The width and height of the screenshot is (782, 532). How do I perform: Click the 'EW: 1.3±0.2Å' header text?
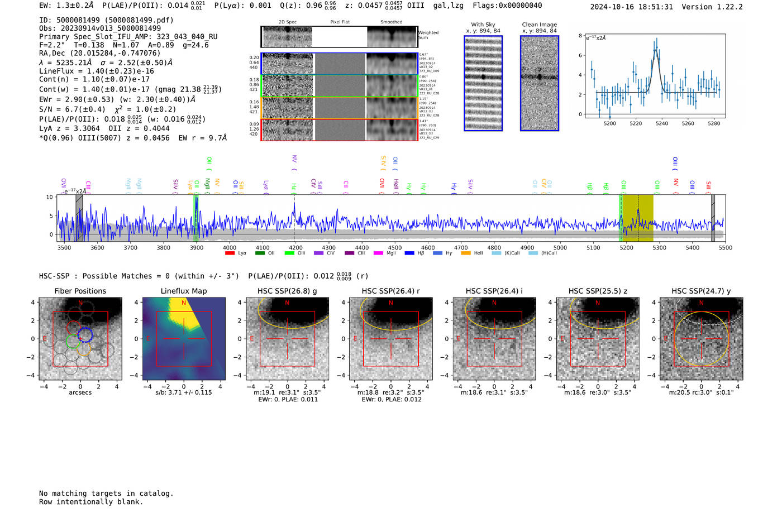click(x=66, y=6)
